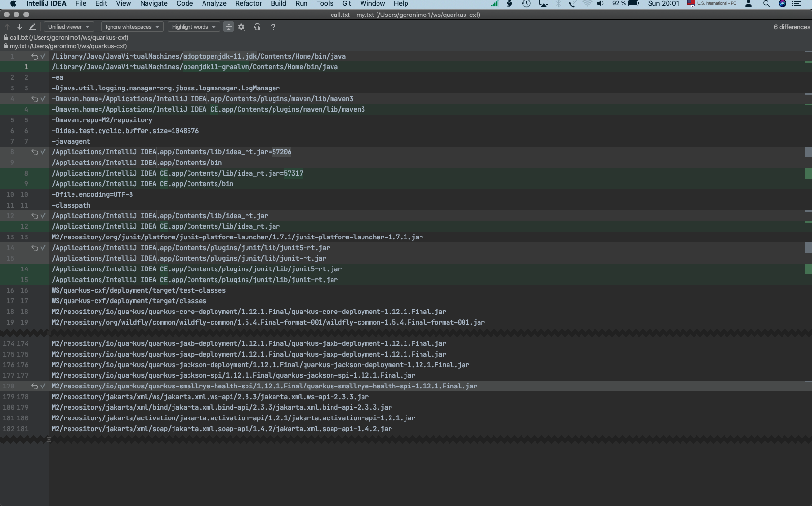Toggle collapse unchanged fragments button

pos(229,27)
